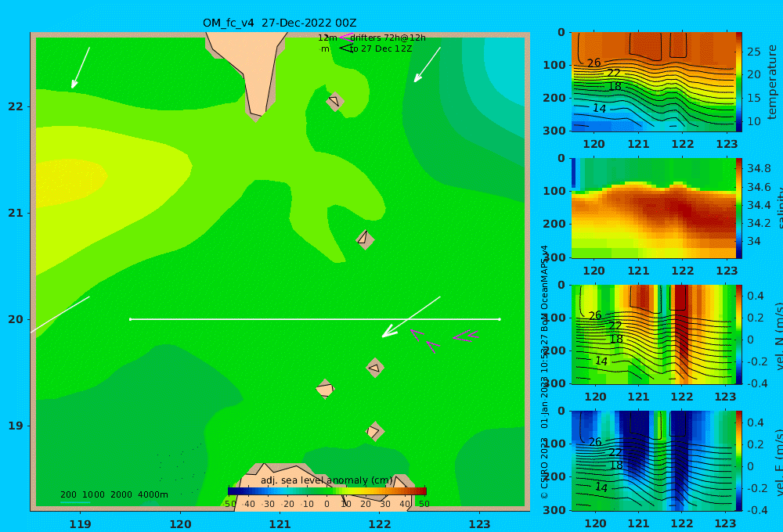Select the black arrow legend symbol near 'to 27 Dec 12Z'

click(345, 48)
